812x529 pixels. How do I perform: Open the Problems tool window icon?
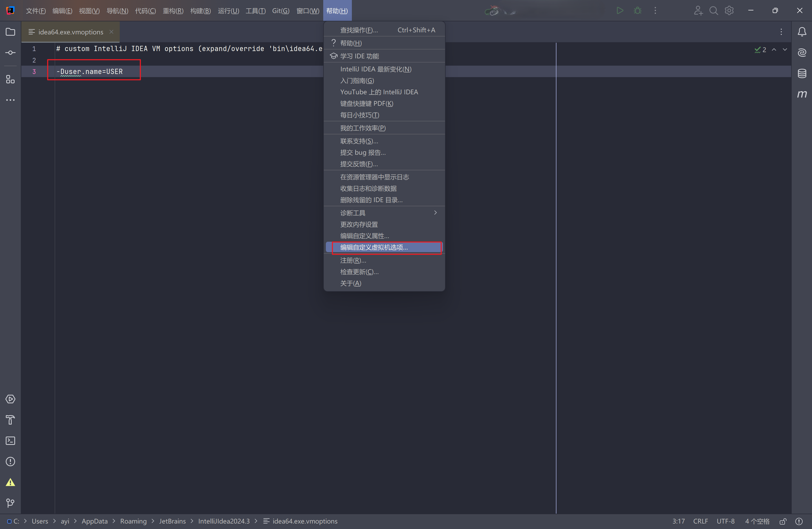11,461
